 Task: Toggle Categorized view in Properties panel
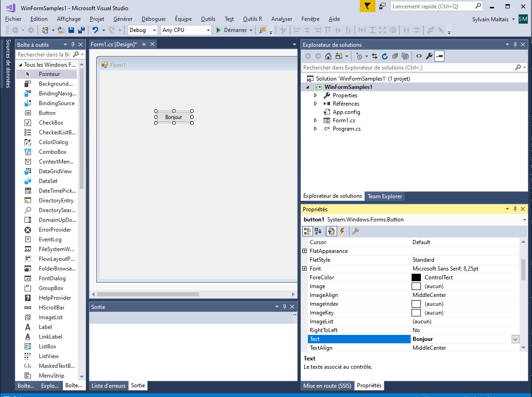tap(307, 231)
